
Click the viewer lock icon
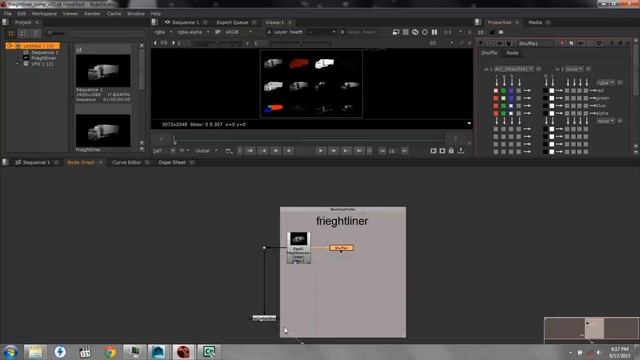tap(451, 151)
